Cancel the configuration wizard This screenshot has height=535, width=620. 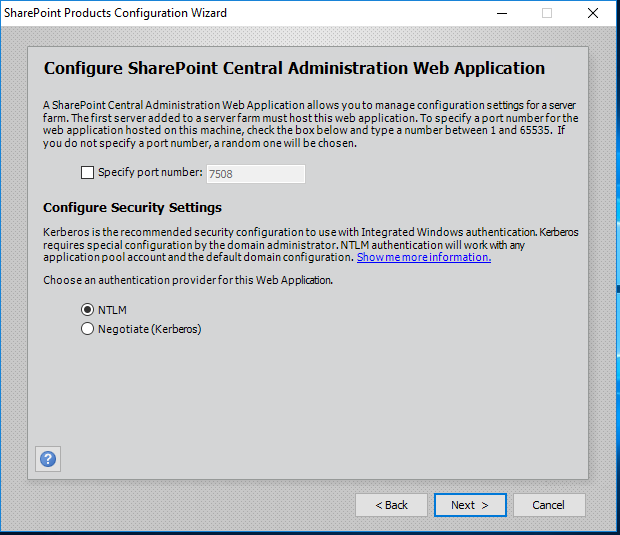click(x=549, y=505)
